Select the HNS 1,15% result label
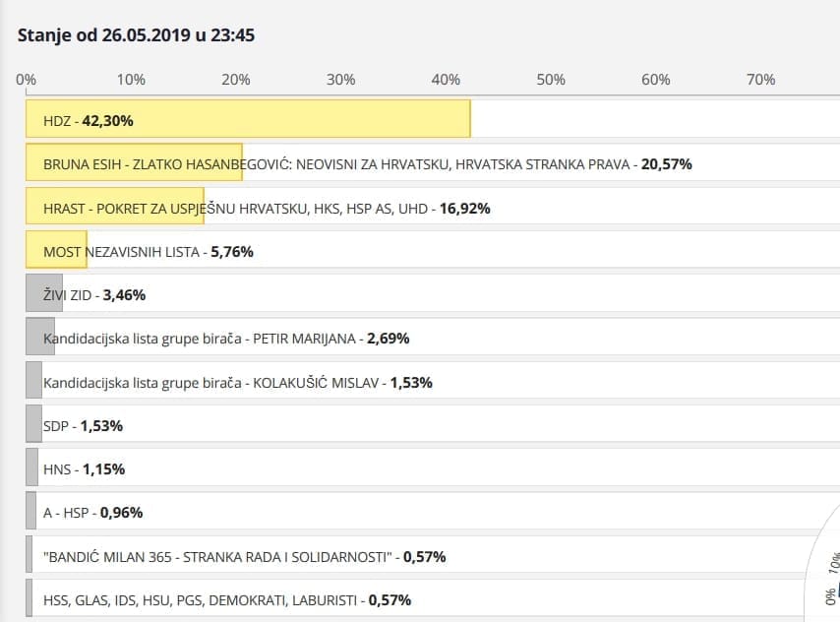Image resolution: width=840 pixels, height=622 pixels. pos(84,469)
